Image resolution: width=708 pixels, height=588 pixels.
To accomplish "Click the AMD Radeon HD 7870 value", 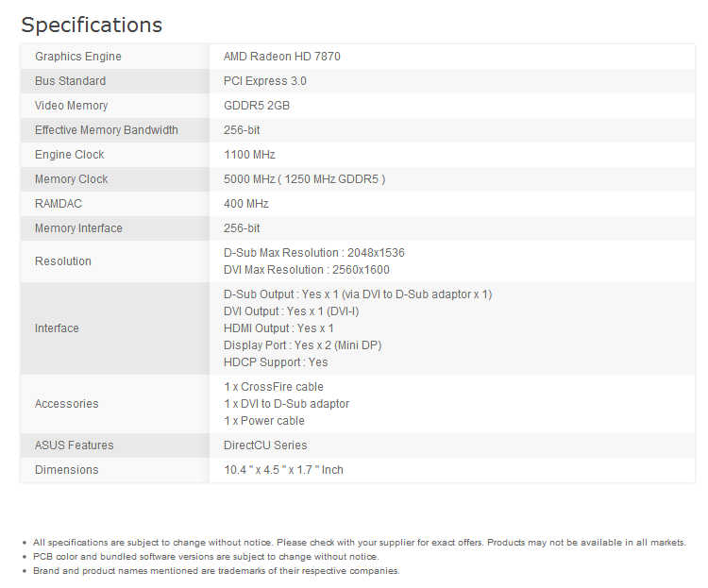I will [281, 57].
